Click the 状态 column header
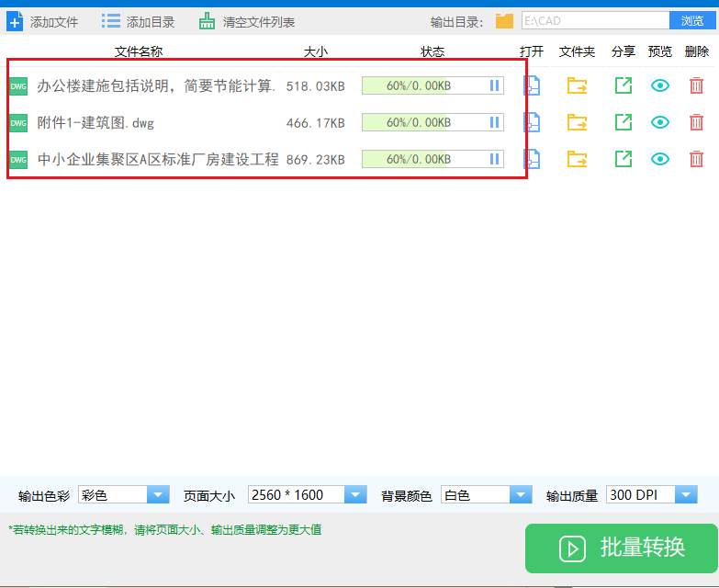This screenshot has height=588, width=719. [x=433, y=51]
